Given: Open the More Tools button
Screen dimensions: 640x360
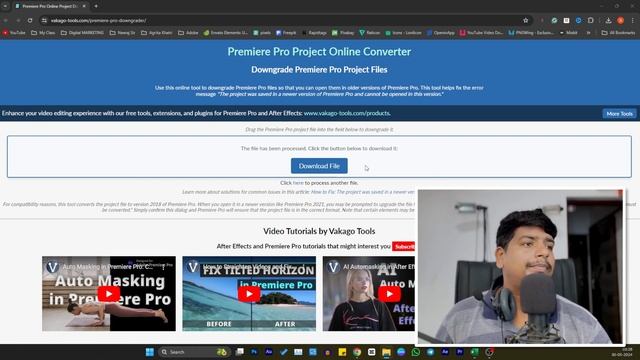Looking at the screenshot, I should tap(619, 113).
